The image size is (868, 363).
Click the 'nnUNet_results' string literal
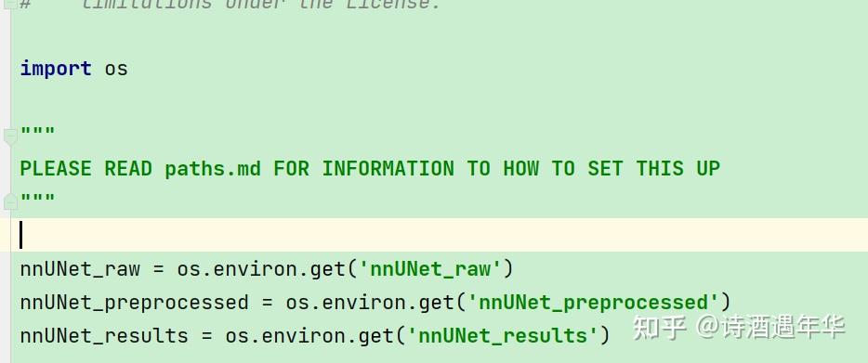pyautogui.click(x=503, y=336)
